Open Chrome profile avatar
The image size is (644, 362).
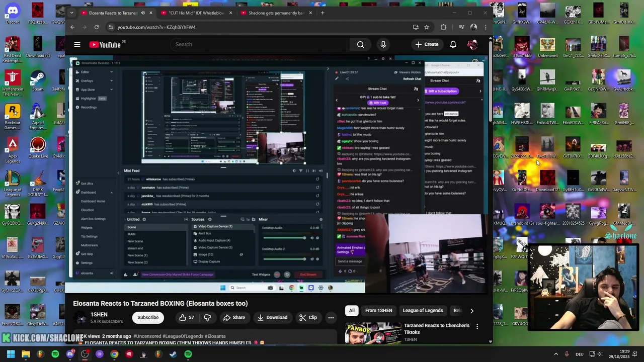pyautogui.click(x=473, y=27)
